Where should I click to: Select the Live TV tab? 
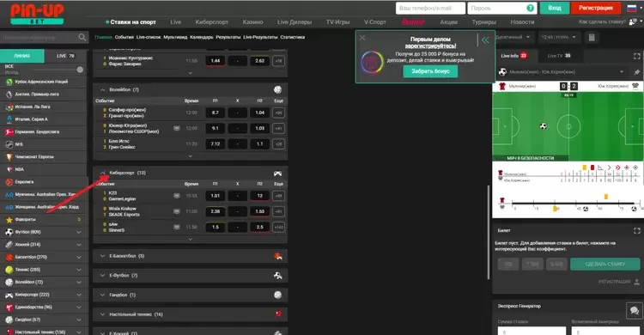559,56
